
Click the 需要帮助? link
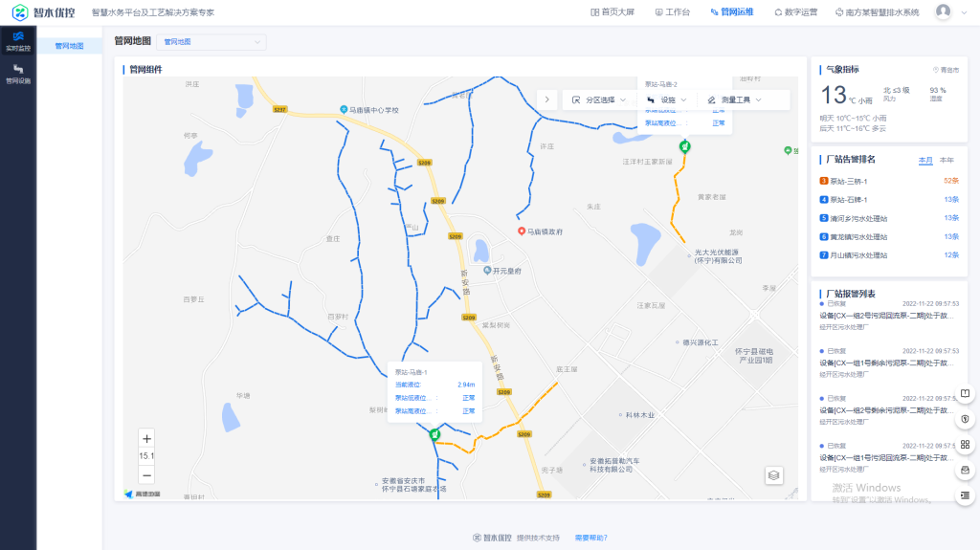[591, 538]
